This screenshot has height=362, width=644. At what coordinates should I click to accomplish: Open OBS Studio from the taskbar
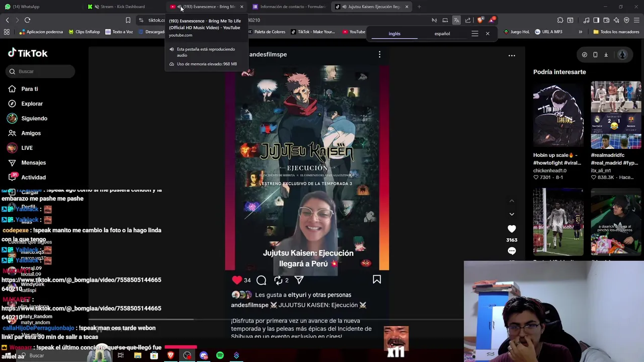click(x=187, y=355)
